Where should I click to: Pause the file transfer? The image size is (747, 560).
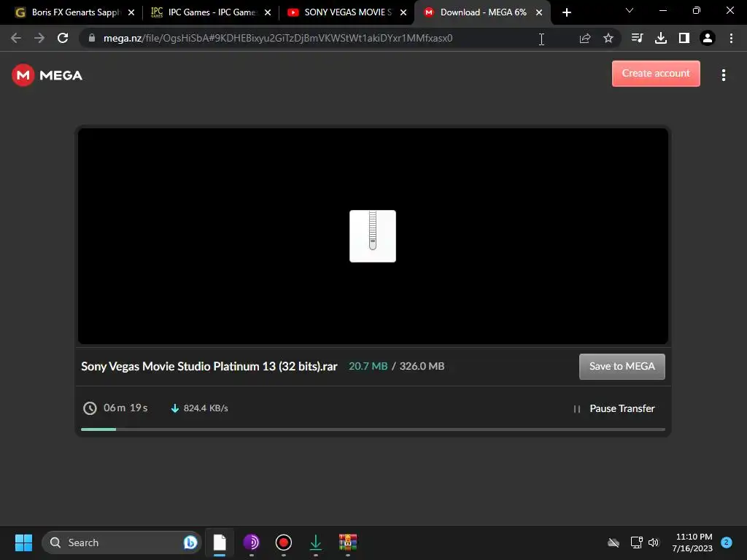coord(614,408)
